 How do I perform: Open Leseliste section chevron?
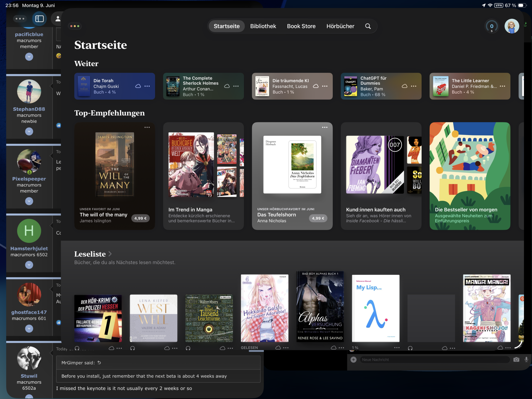(110, 254)
